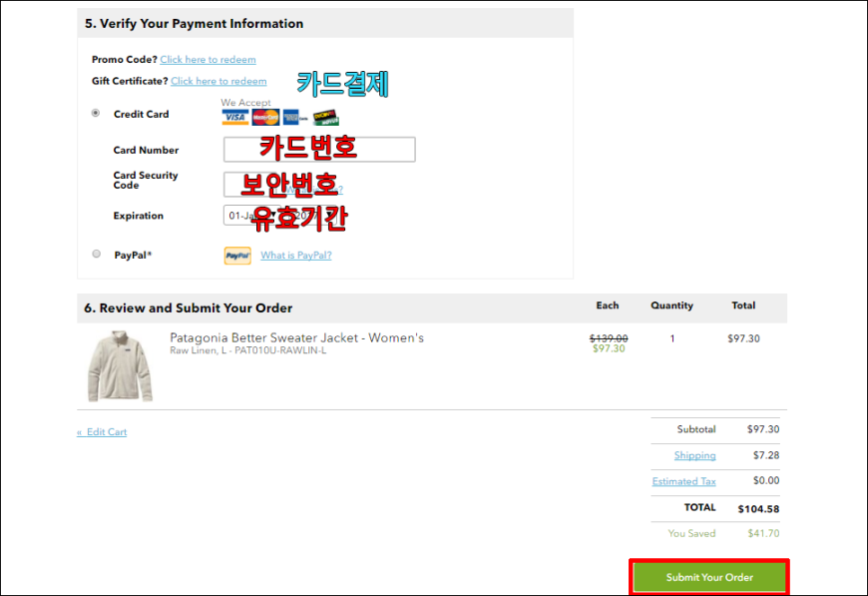Open the What is PayPal link
This screenshot has height=596, width=868.
click(x=296, y=256)
